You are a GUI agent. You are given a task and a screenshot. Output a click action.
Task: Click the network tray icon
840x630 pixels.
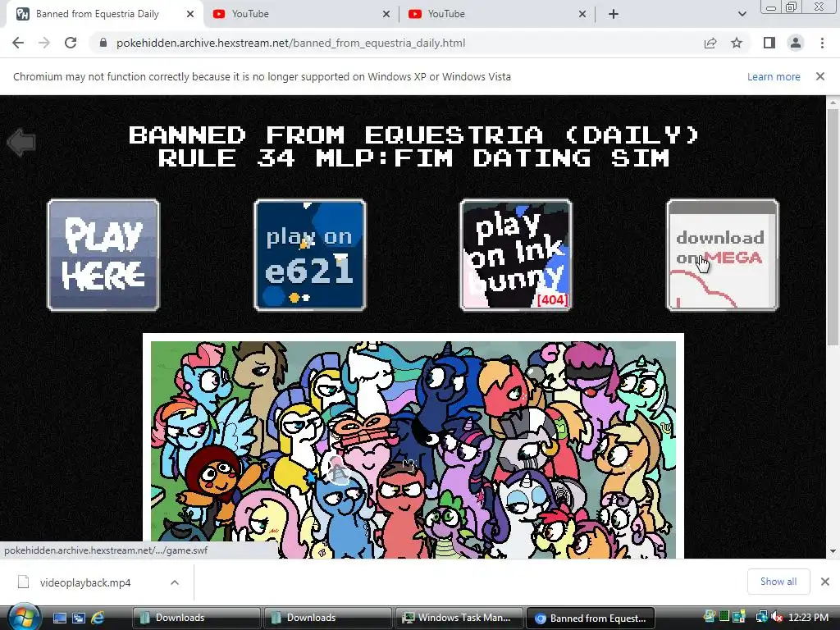coord(762,617)
